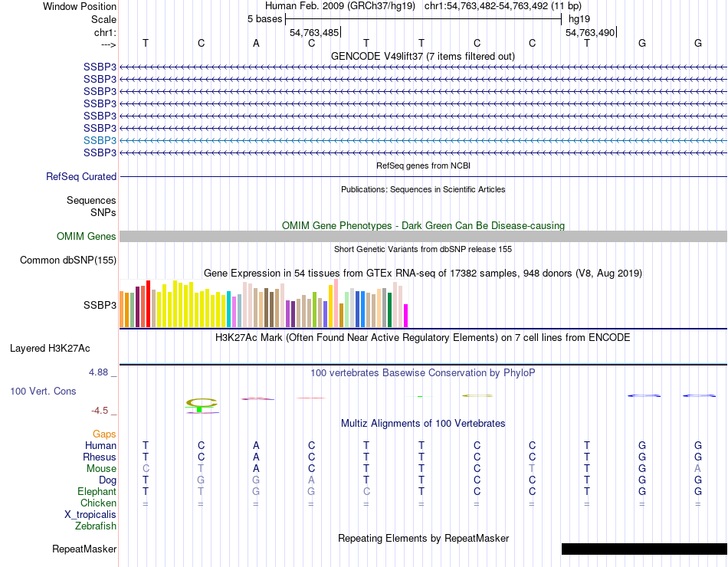
Task: Click the Sequences track label
Action: 91,200
